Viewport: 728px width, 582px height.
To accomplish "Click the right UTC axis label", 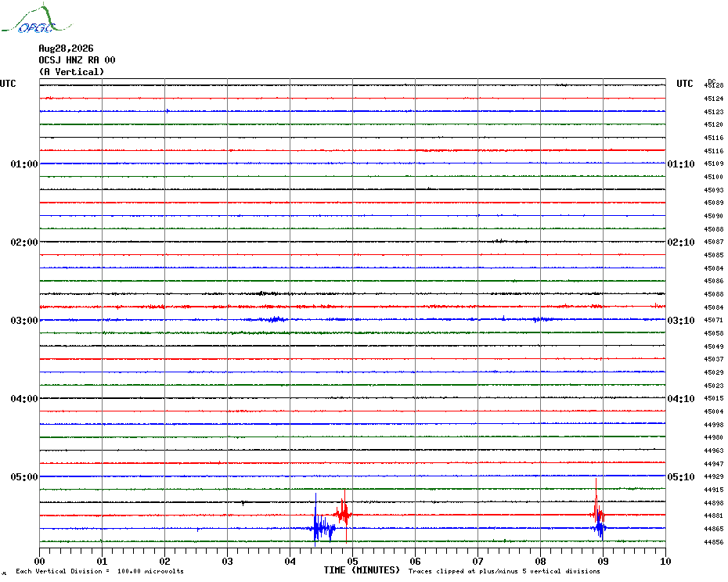I will [684, 84].
